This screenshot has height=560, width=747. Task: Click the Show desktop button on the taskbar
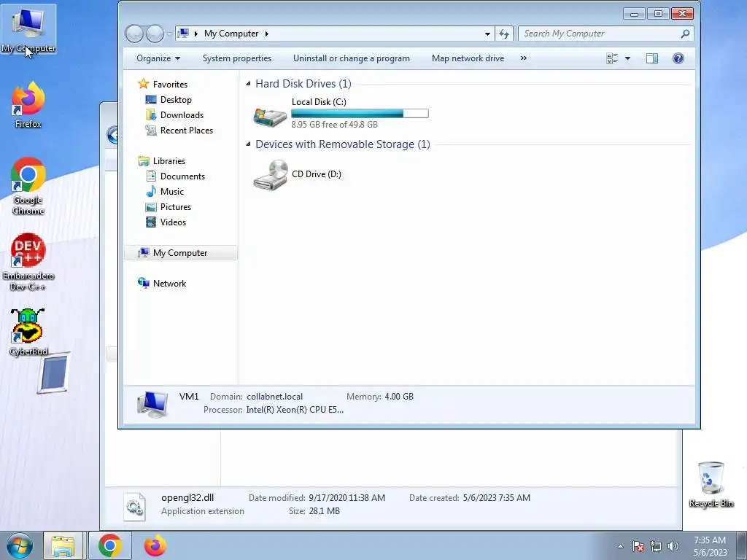tap(741, 545)
